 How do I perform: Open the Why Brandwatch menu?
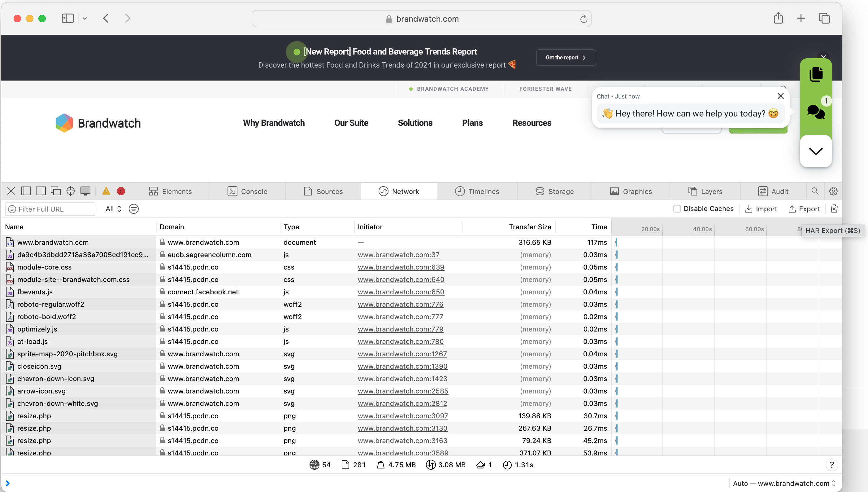point(274,123)
